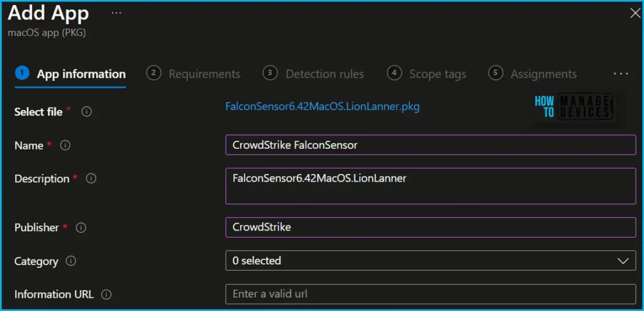Viewport: 644px width, 311px height.
Task: Go to the Requirements step
Action: (x=193, y=74)
